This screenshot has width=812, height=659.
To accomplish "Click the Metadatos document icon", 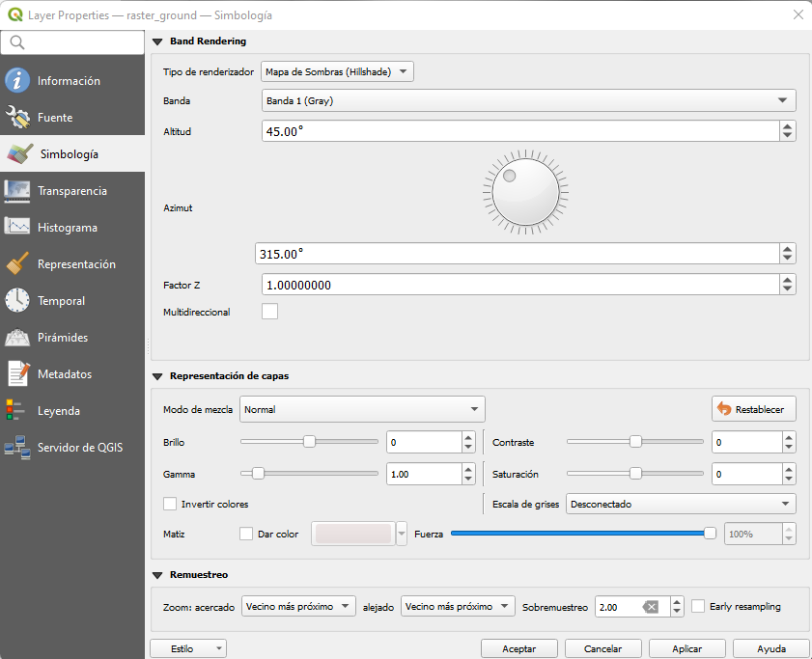I will [17, 374].
